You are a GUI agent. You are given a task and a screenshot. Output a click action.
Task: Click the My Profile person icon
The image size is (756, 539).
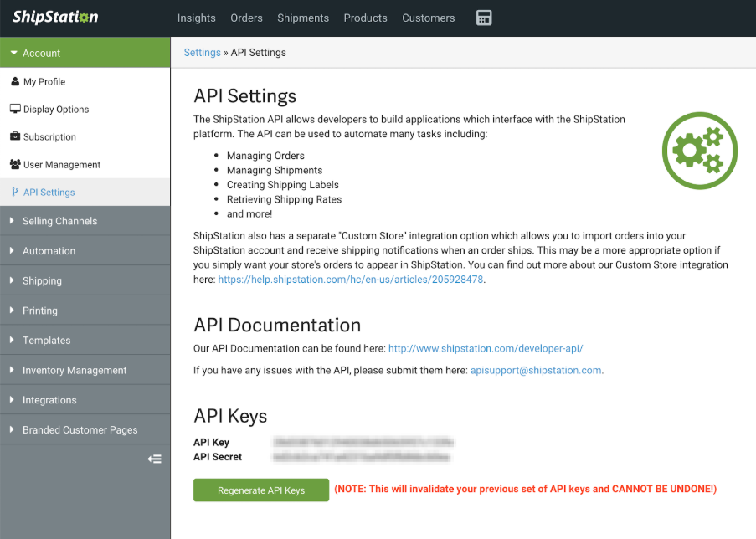(15, 82)
